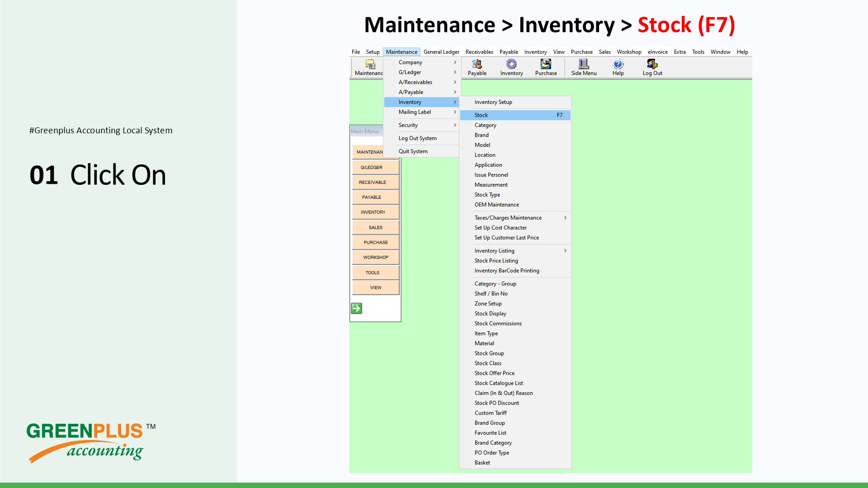868x488 pixels.
Task: Open OEM Maintenance entry
Action: point(515,205)
